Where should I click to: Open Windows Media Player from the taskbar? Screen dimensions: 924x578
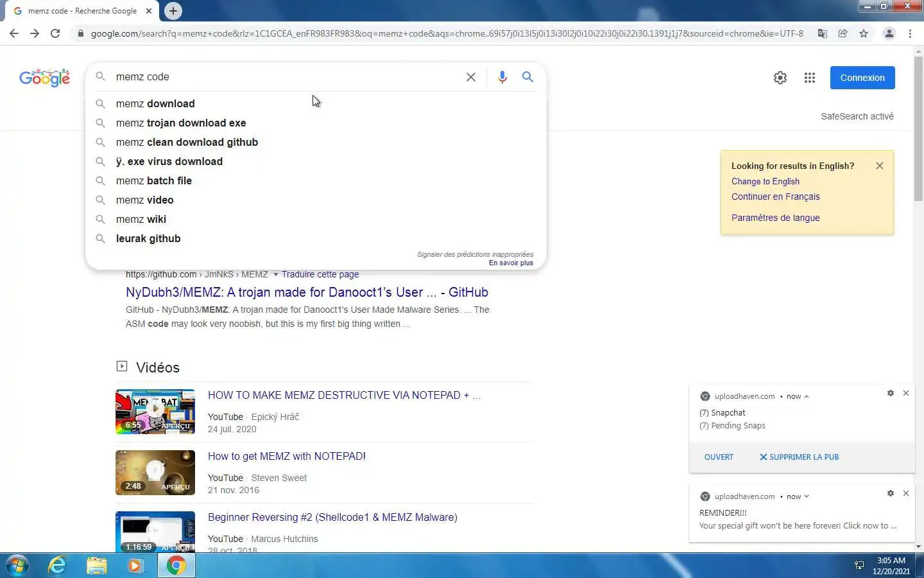[135, 566]
